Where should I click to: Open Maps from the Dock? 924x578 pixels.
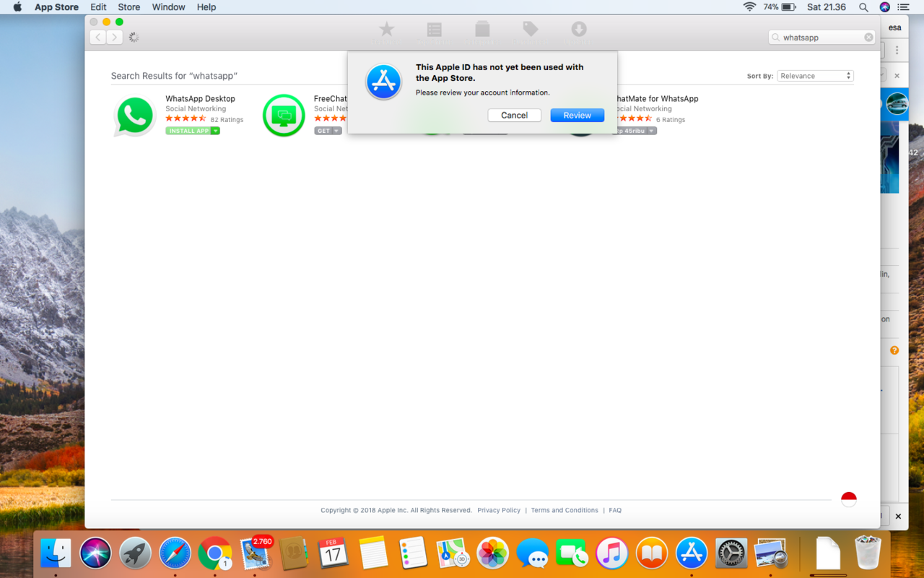click(x=453, y=554)
